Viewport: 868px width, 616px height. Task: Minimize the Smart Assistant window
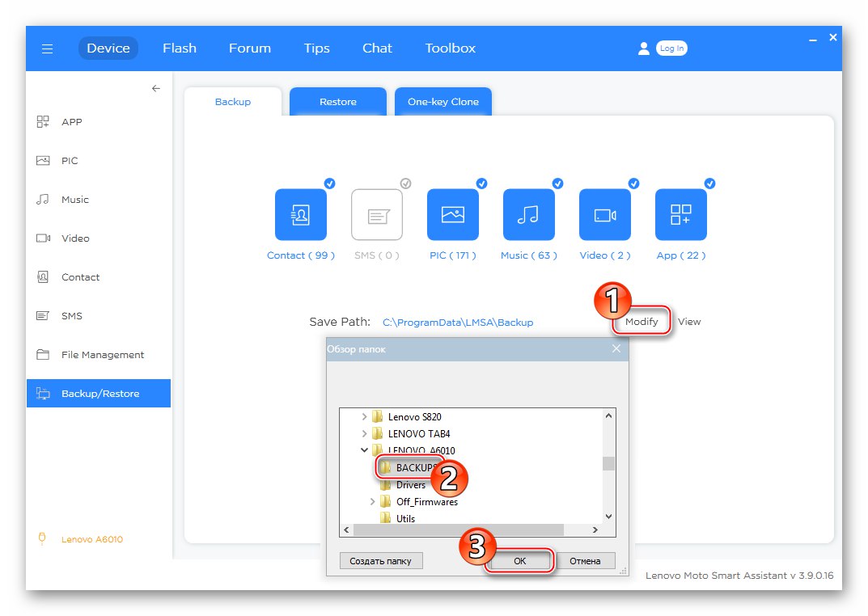(x=813, y=39)
